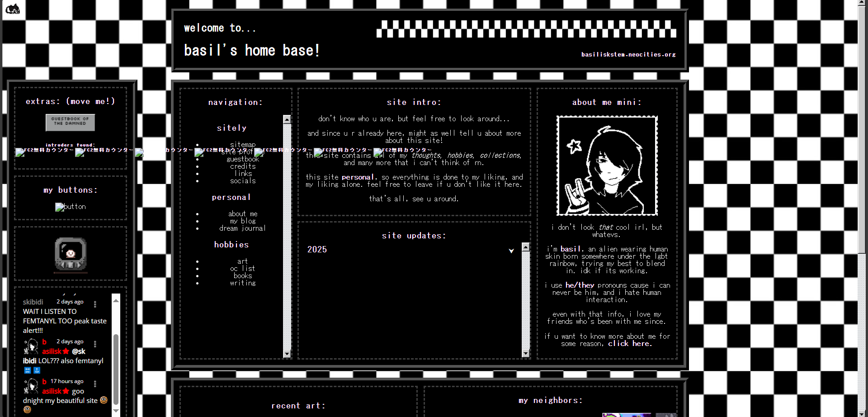The width and height of the screenshot is (868, 417).
Task: Click the asilisk username in the 2 days ago reply
Action: [x=52, y=351]
